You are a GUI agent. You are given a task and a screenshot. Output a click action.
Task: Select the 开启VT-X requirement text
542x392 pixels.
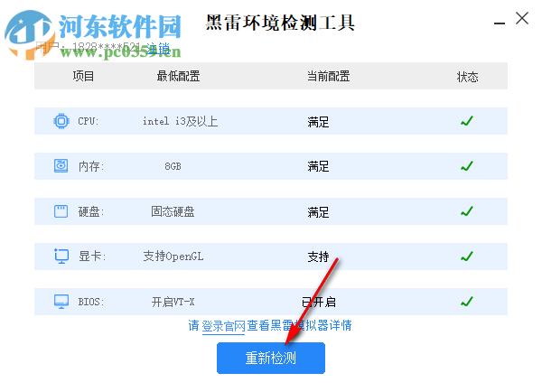tap(173, 302)
